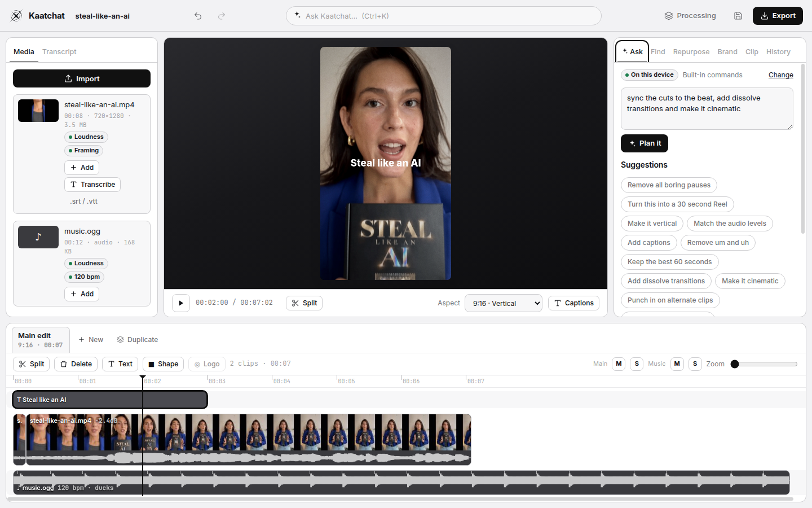812x508 pixels.
Task: Click the Import button
Action: point(82,78)
